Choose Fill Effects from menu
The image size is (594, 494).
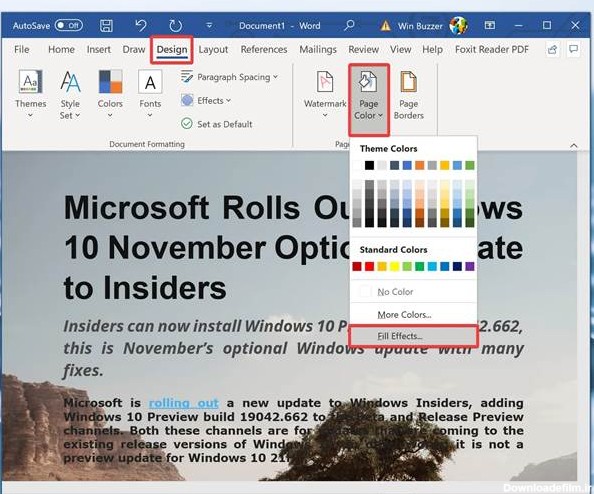413,336
